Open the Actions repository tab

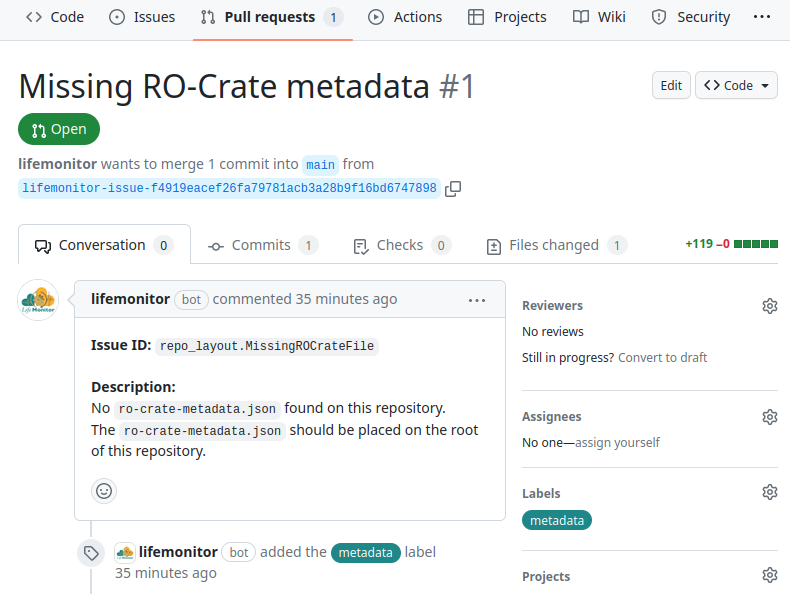(405, 17)
